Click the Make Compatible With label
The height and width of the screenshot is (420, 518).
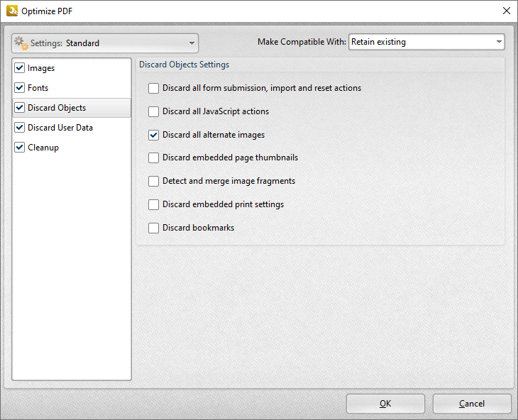302,42
